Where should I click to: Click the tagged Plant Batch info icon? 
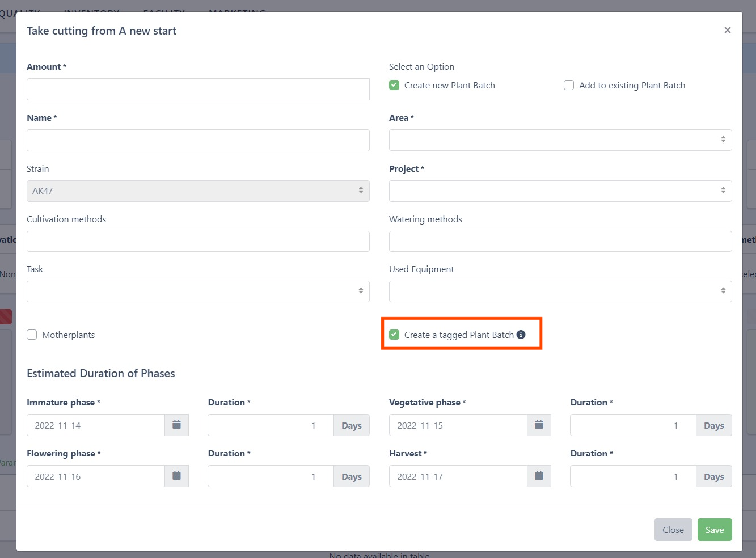coord(521,335)
